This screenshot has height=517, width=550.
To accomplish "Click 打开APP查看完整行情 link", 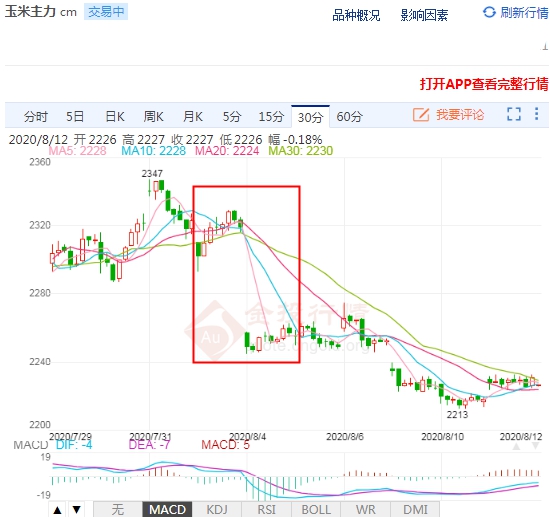I will point(484,84).
